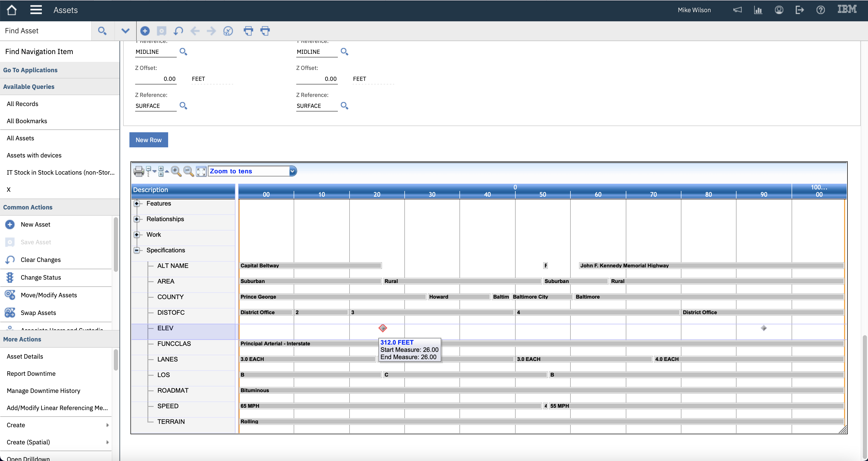Select the zoom-in magnifier on the chart toolbar
Screen dimensions: 868x461
point(176,171)
